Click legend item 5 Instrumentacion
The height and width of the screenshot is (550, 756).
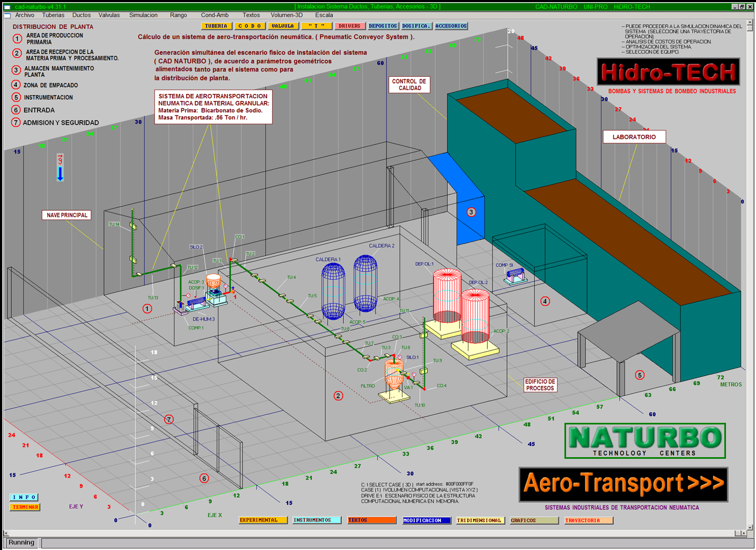(42, 97)
